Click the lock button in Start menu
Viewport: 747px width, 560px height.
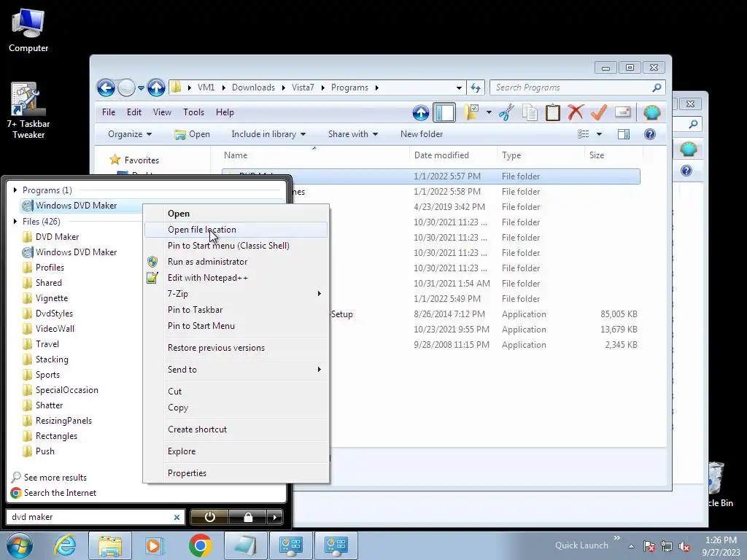click(x=248, y=517)
